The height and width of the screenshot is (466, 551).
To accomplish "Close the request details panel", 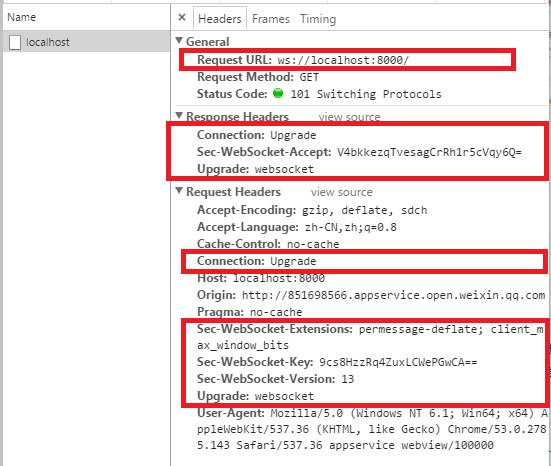I will pyautogui.click(x=182, y=18).
